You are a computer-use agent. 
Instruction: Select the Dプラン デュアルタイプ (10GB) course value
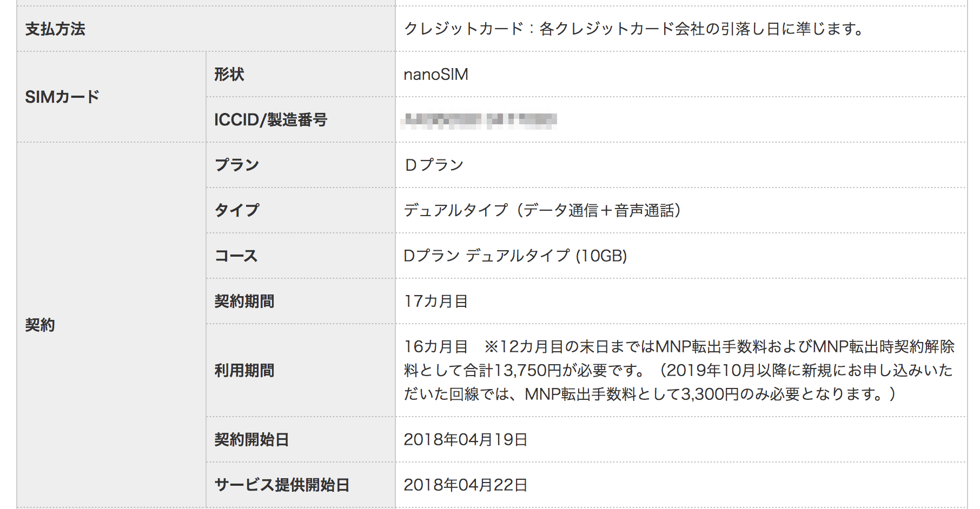[515, 256]
